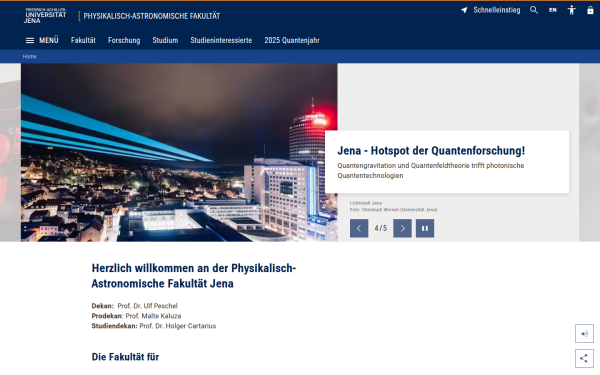Click the Studiendekan Prof. Dr. Holger Cartarius line
This screenshot has width=600, height=375.
pos(154,326)
